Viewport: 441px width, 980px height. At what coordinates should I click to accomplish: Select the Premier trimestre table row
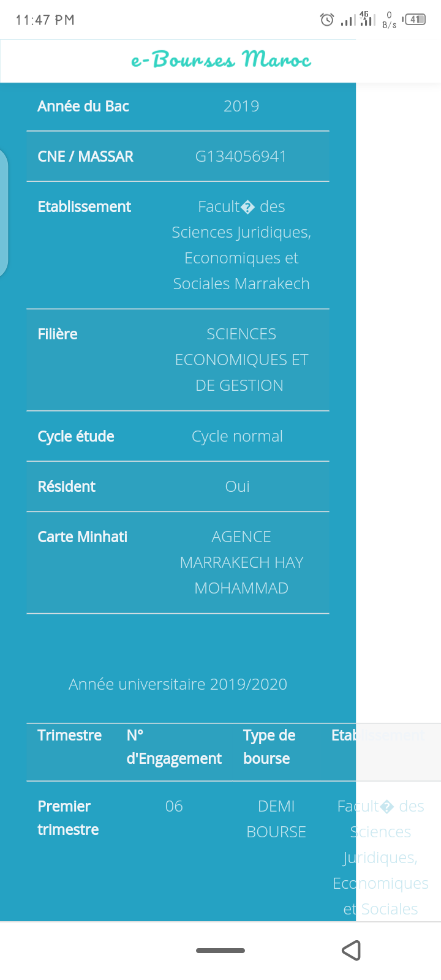point(68,818)
